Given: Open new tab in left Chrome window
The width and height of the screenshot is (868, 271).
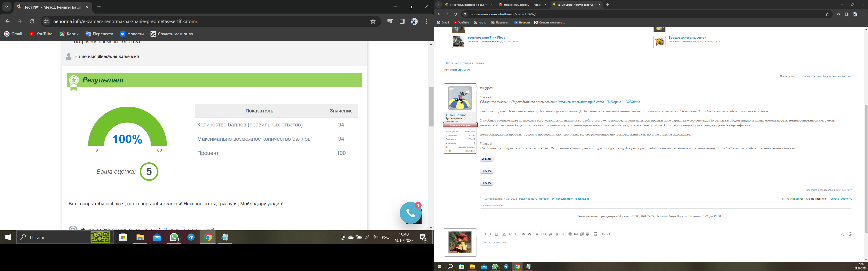Looking at the screenshot, I should coord(99,7).
